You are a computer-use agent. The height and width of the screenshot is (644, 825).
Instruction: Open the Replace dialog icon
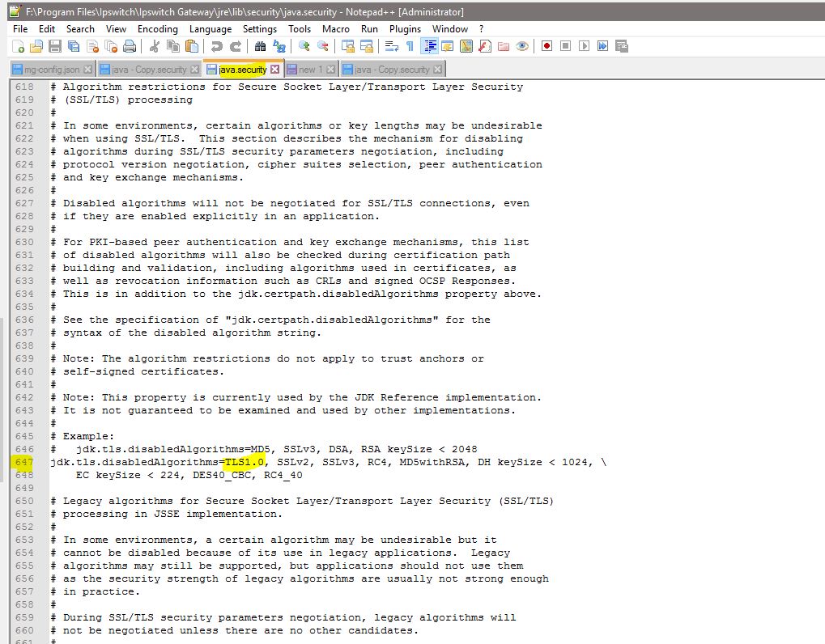[279, 46]
